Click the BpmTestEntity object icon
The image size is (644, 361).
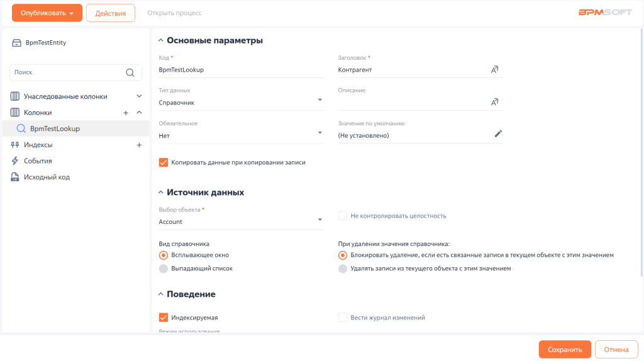pos(16,43)
